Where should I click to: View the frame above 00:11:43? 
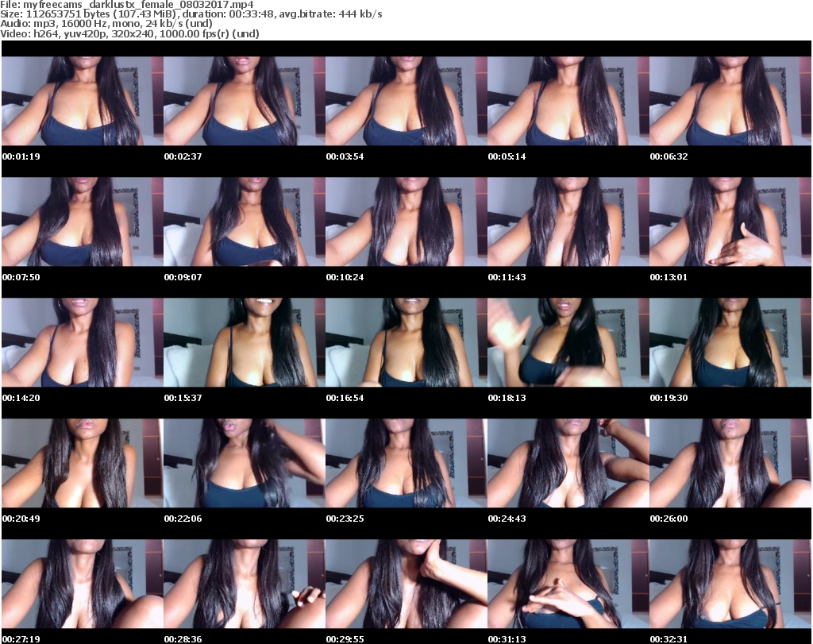click(568, 222)
